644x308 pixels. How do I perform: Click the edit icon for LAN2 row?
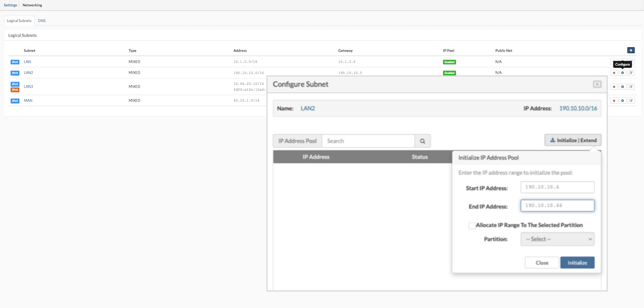[x=631, y=73]
